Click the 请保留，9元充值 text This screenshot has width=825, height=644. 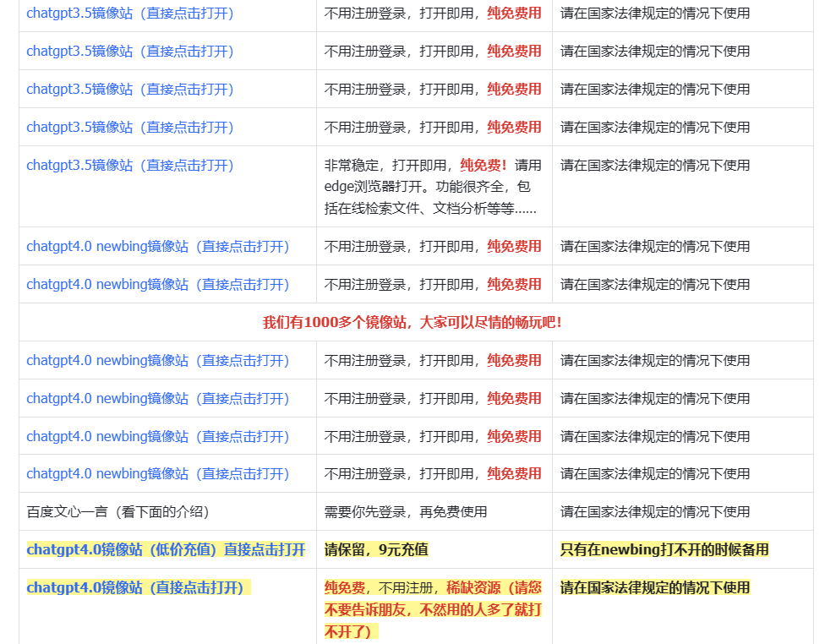[376, 550]
